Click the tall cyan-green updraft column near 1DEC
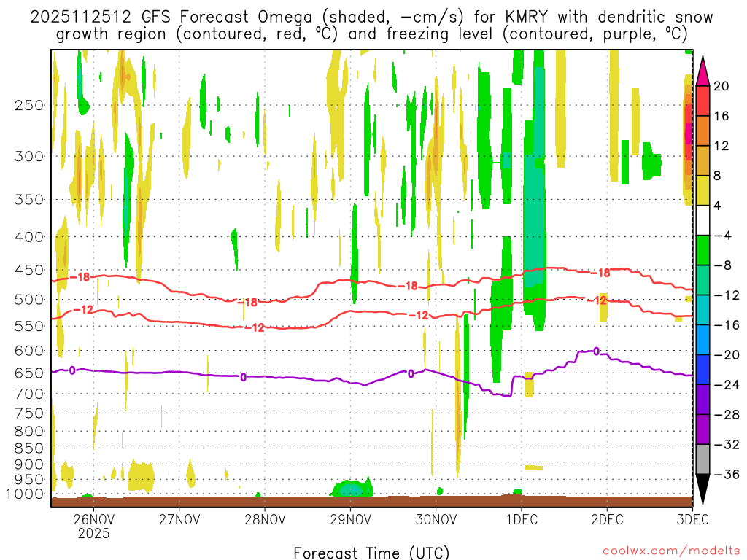This screenshot has height=560, width=747. [x=535, y=190]
